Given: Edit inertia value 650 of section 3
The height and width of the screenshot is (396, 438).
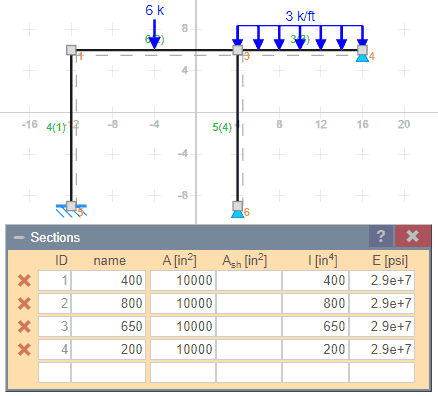Looking at the screenshot, I should click(315, 326).
